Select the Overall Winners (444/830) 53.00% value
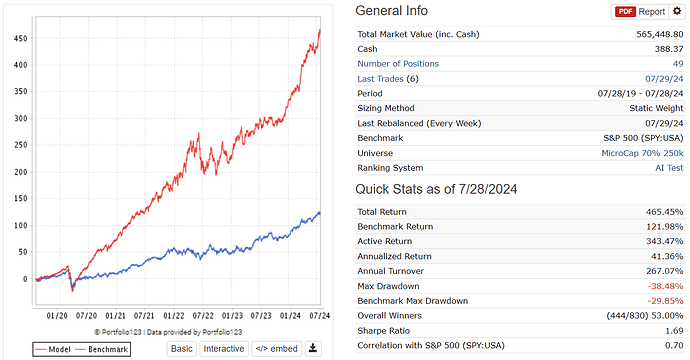This screenshot has width=690, height=360. [645, 316]
